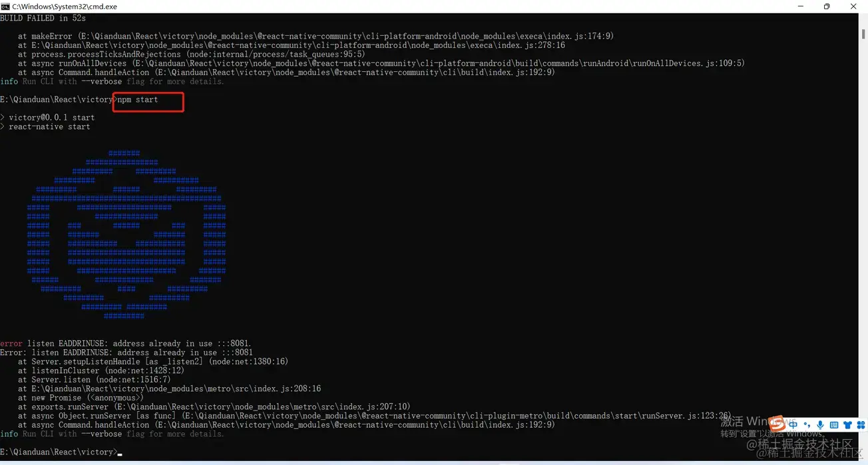868x465 pixels.
Task: Click the C:\Windows\System32\cmd.exe window title text
Action: 65,6
